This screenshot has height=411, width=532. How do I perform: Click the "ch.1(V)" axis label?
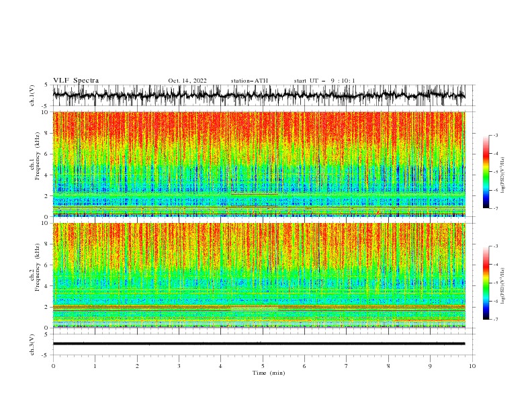coord(32,95)
